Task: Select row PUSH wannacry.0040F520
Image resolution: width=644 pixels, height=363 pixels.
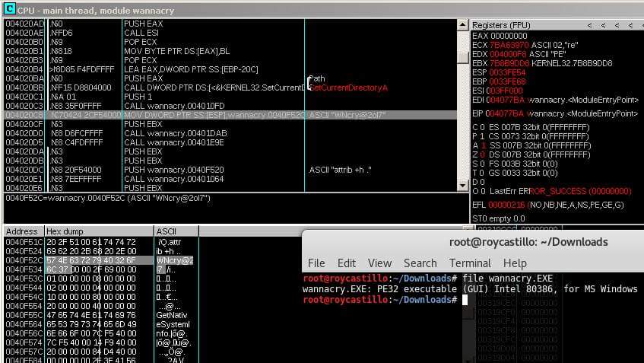Action: point(230,170)
